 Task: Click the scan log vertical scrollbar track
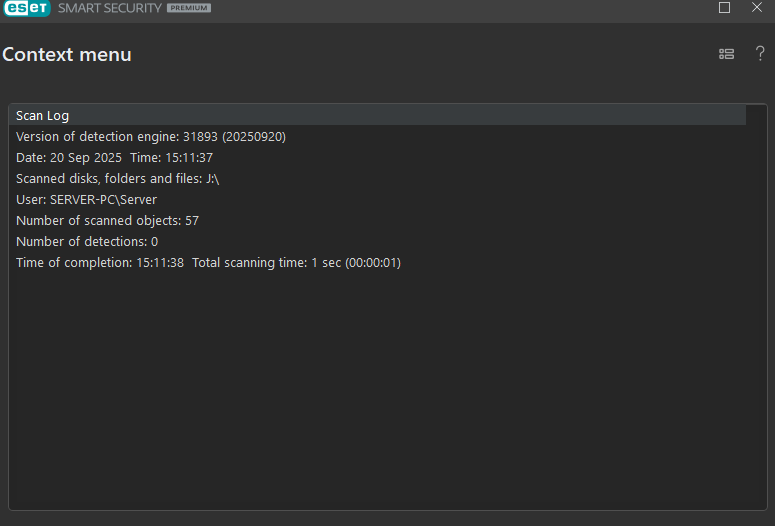[756, 307]
